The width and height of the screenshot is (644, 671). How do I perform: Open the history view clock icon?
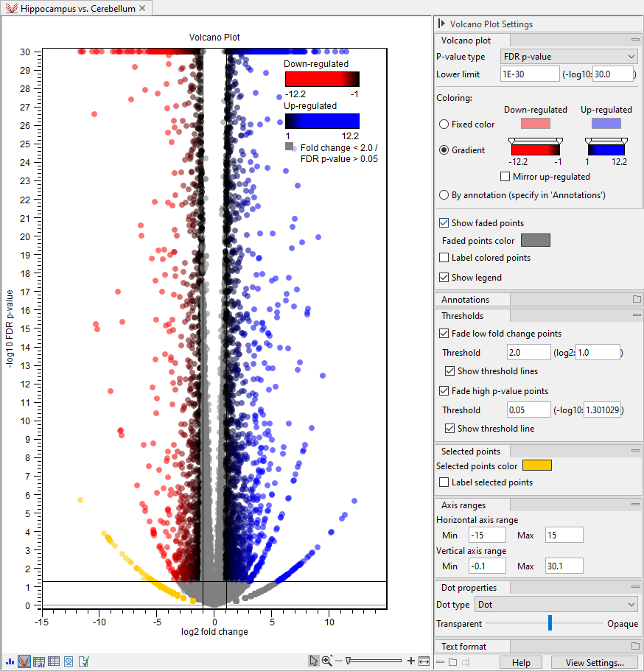coord(69,661)
